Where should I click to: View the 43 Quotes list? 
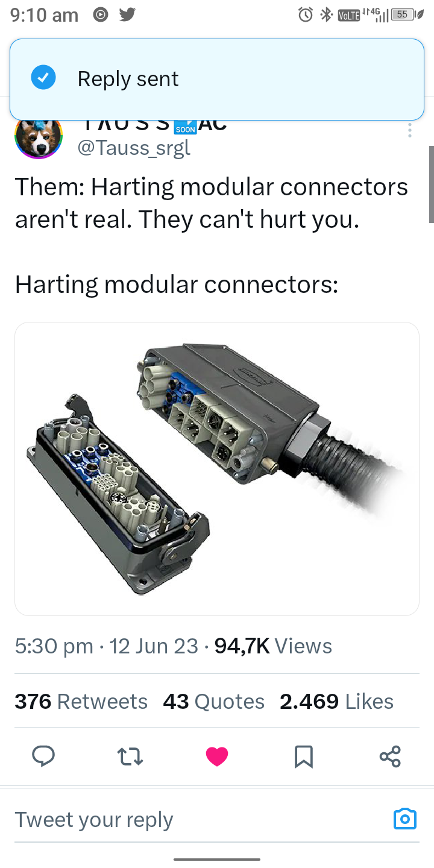click(x=213, y=702)
